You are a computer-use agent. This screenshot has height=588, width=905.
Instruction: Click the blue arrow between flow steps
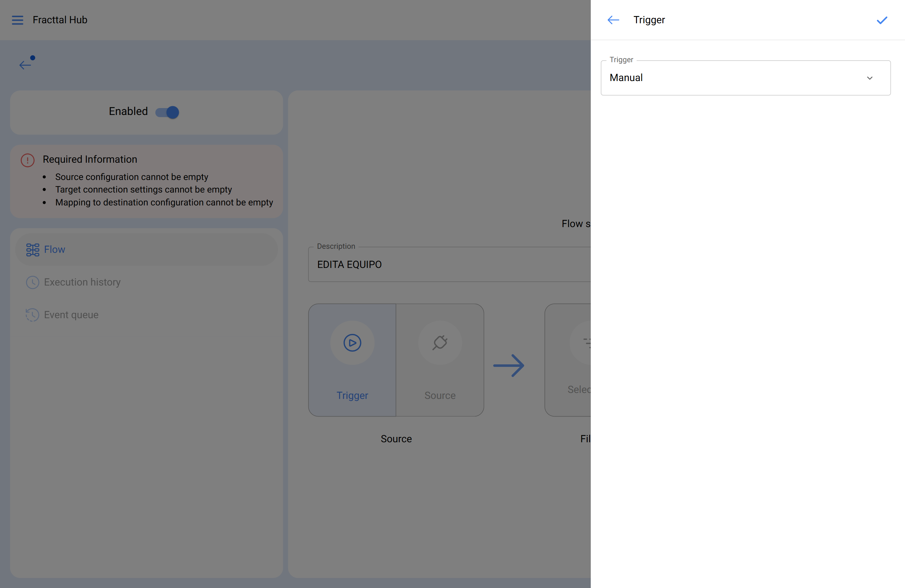509,366
